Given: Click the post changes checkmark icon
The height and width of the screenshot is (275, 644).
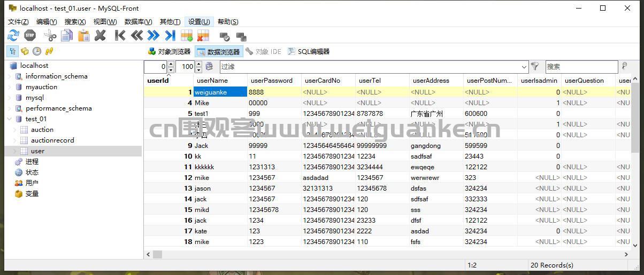Looking at the screenshot, I should 225,36.
